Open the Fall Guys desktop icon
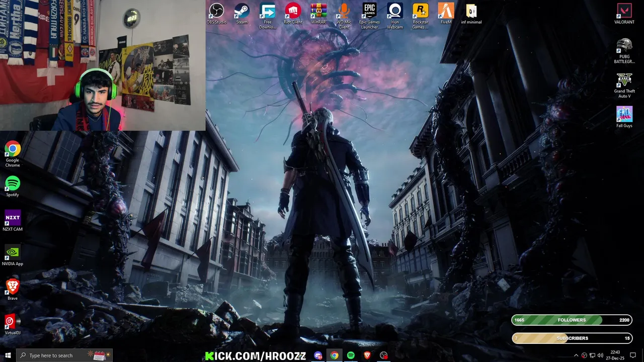 [624, 117]
